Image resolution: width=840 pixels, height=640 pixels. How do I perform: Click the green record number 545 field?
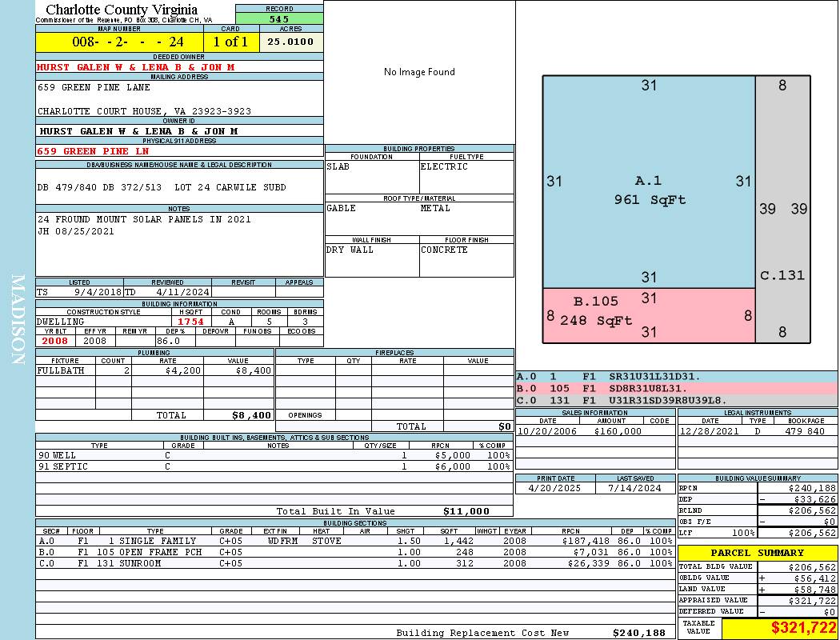tap(279, 18)
